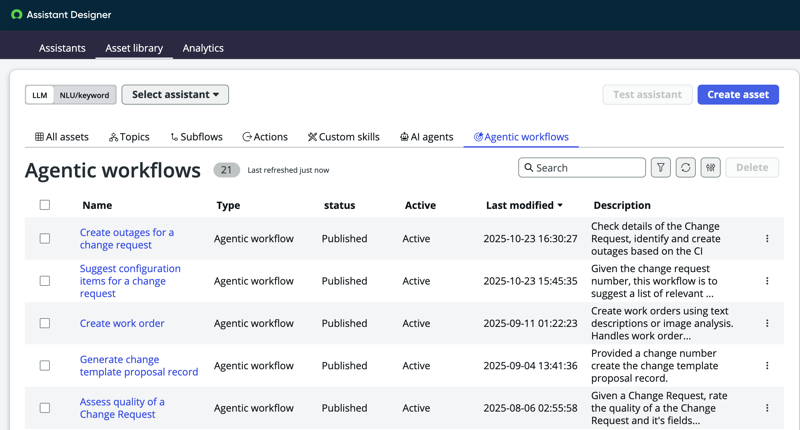This screenshot has width=800, height=430.
Task: Click the 'Last refreshed just now' text
Action: (288, 170)
